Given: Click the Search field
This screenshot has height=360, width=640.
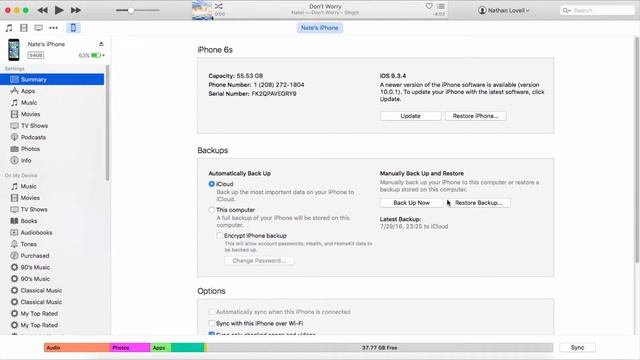Looking at the screenshot, I should 597,10.
